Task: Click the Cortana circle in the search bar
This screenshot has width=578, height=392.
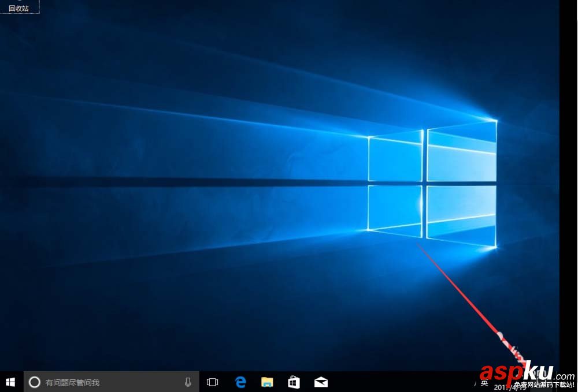Action: pos(35,382)
